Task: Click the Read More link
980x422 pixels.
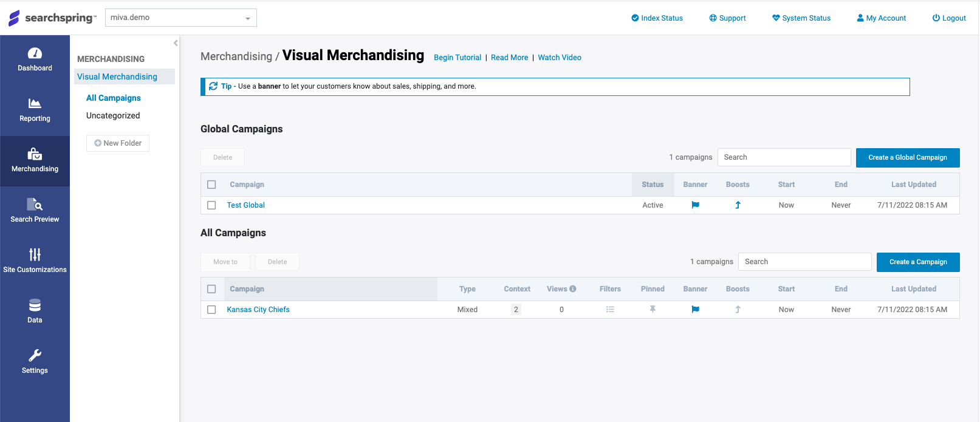Action: (510, 58)
